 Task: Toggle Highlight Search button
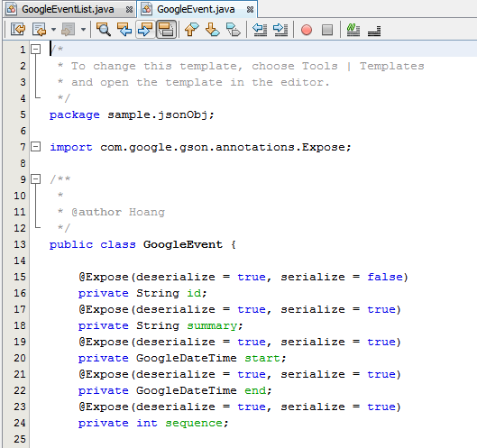[x=166, y=30]
